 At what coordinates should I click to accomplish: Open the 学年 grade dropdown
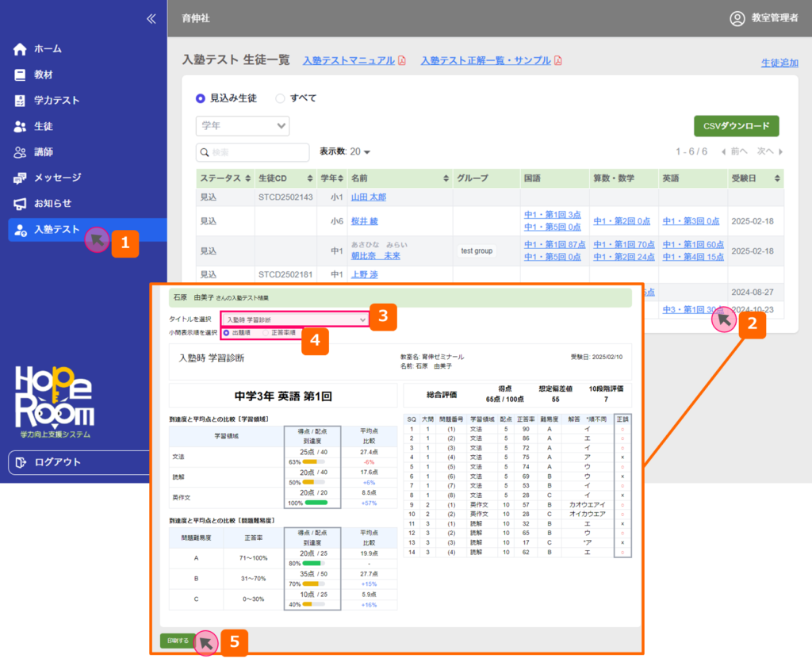(243, 126)
